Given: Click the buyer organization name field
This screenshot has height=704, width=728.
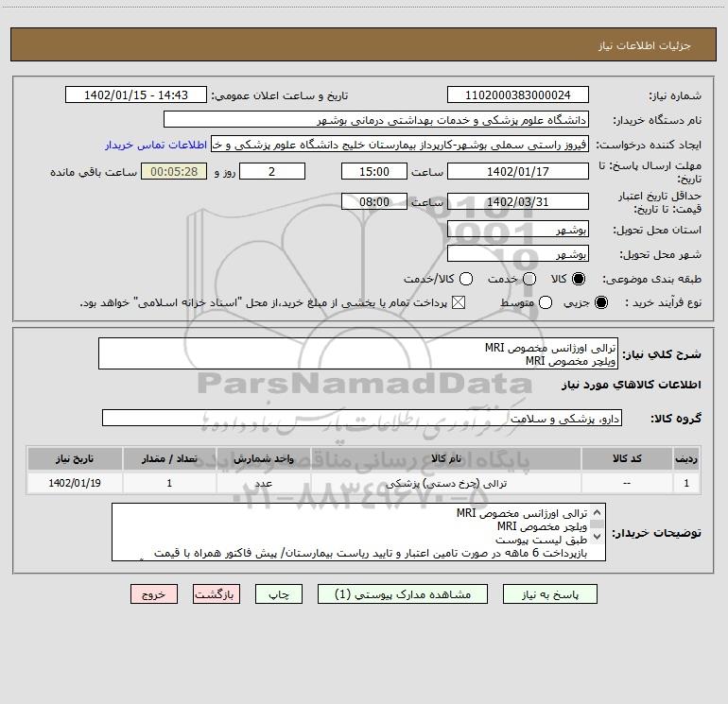Looking at the screenshot, I should pos(376,120).
